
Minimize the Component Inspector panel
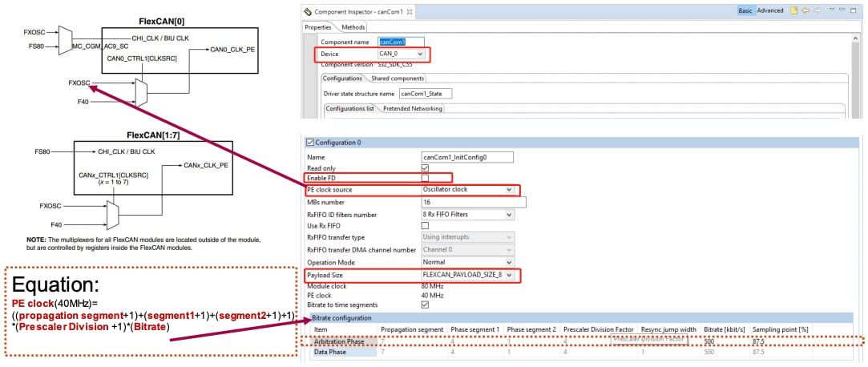point(844,10)
